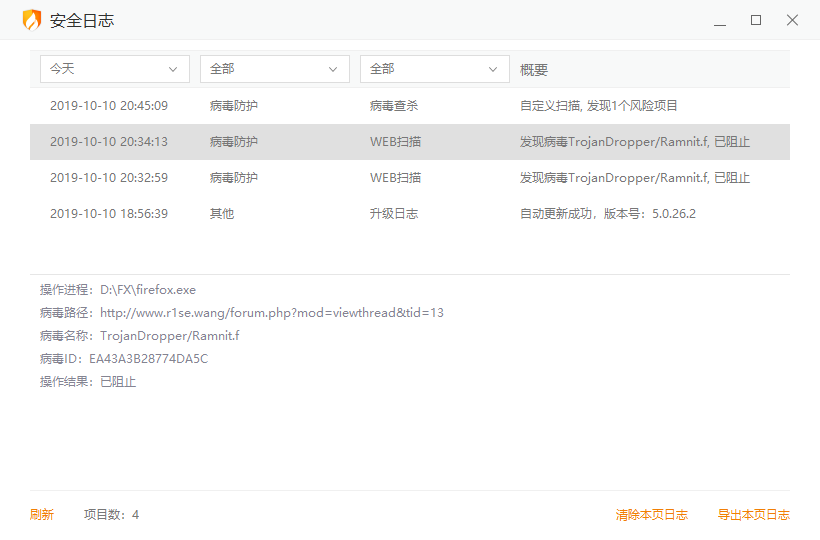Image resolution: width=820 pixels, height=540 pixels.
Task: Open the 今天 date filter dropdown
Action: [x=115, y=69]
